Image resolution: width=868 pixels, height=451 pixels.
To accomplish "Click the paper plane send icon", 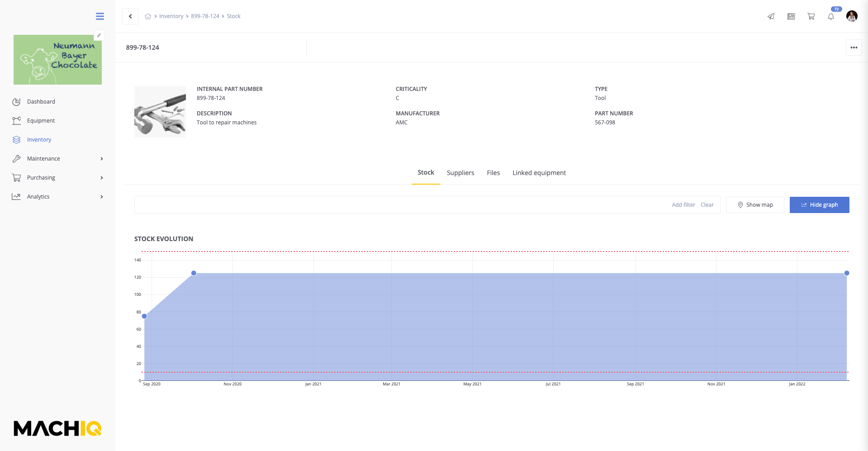I will [771, 16].
